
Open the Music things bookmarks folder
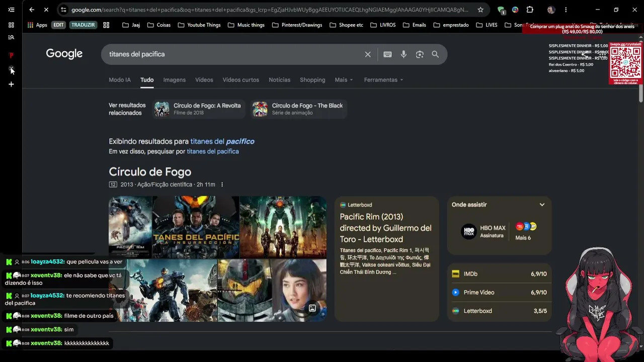[246, 25]
